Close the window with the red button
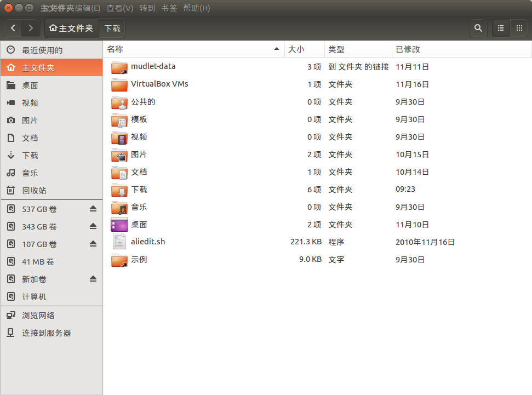 point(8,8)
